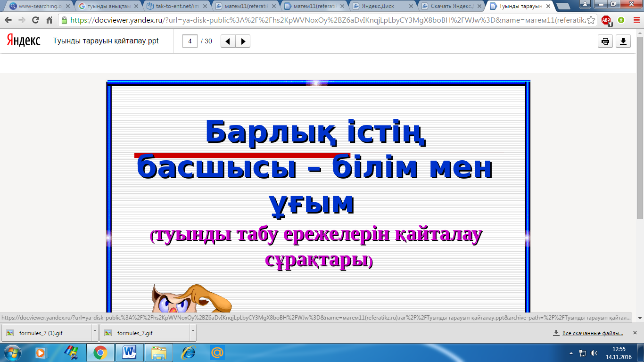
Task: Open Windows Explorer from the taskbar
Action: [159, 353]
